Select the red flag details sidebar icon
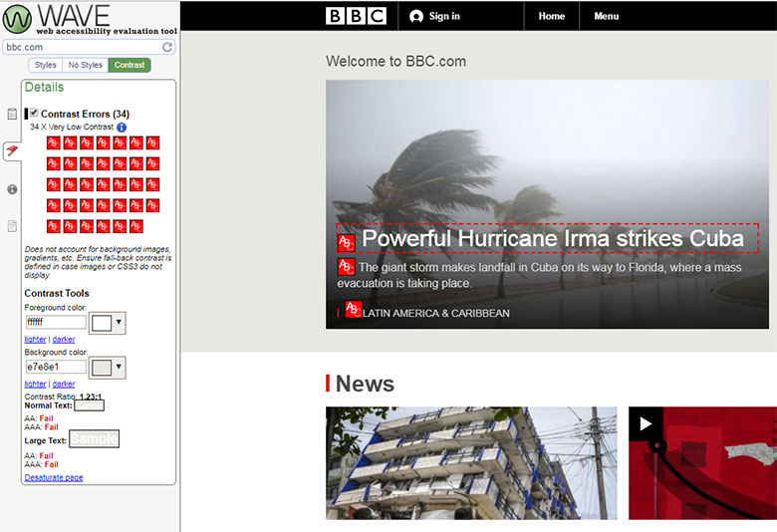The width and height of the screenshot is (777, 532). 12,150
